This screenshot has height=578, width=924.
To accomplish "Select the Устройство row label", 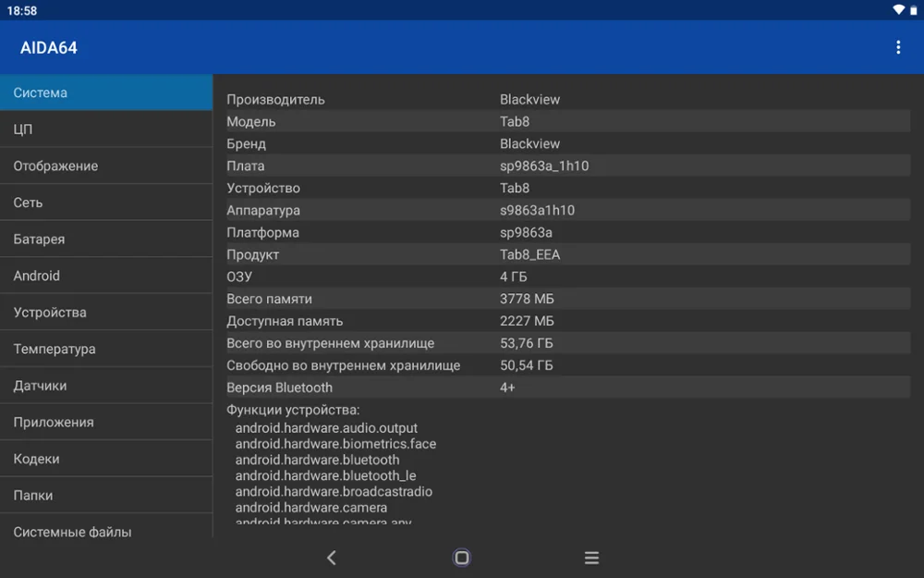I will pos(262,188).
